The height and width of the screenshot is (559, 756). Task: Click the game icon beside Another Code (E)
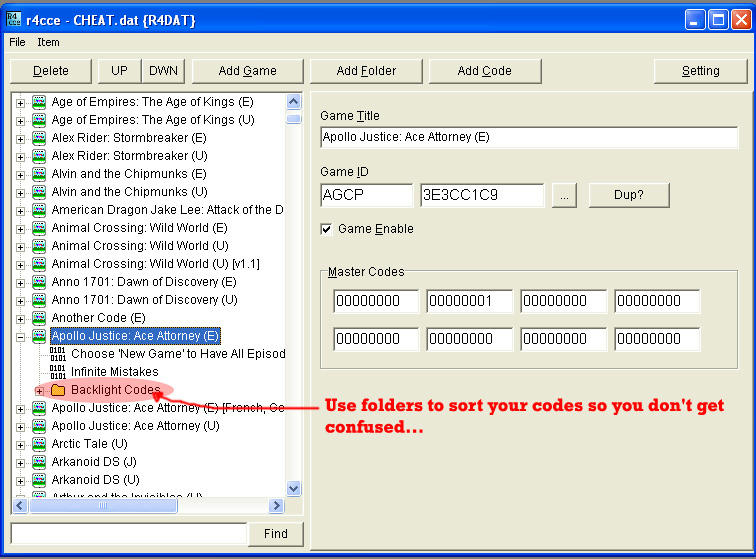point(39,318)
